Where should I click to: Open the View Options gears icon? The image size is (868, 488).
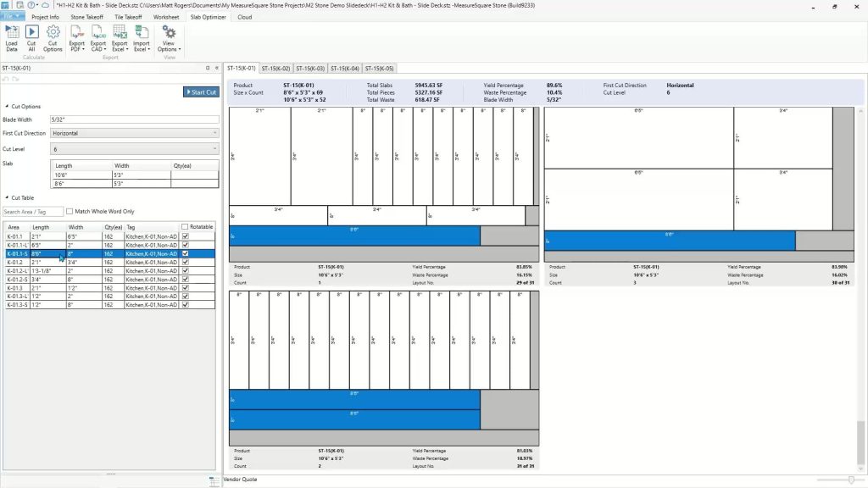coord(169,32)
